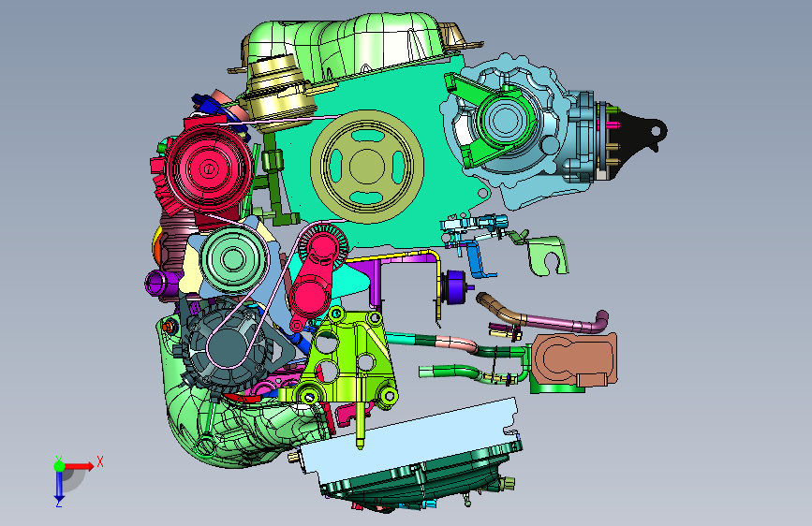This screenshot has width=812, height=526.
Task: Click the green origin sphere of the axis triad
Action: point(59,466)
